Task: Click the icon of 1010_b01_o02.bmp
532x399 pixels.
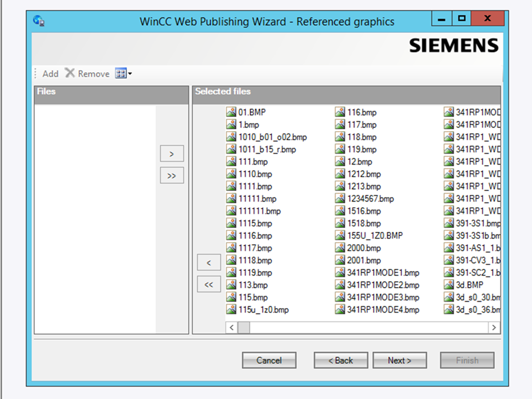Action: (231, 137)
